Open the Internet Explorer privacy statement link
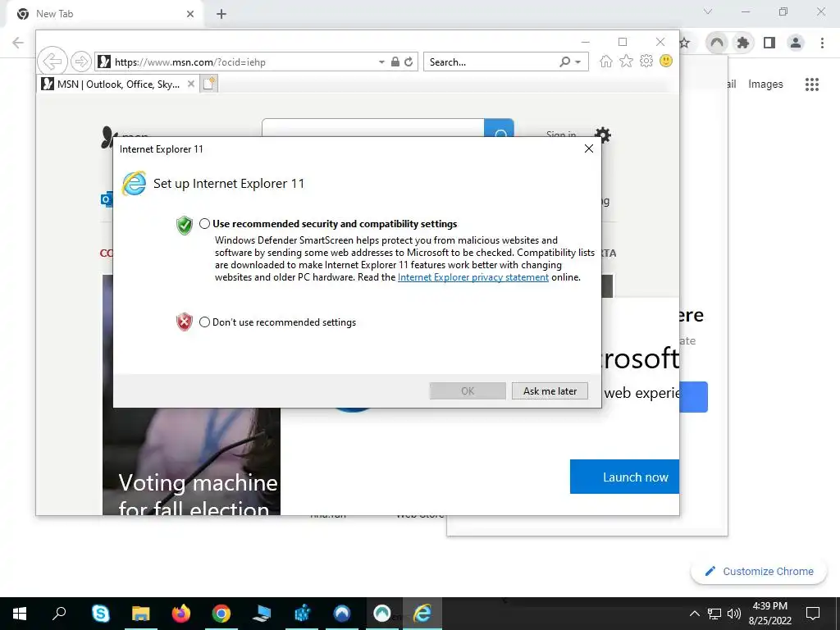840x630 pixels. [473, 277]
